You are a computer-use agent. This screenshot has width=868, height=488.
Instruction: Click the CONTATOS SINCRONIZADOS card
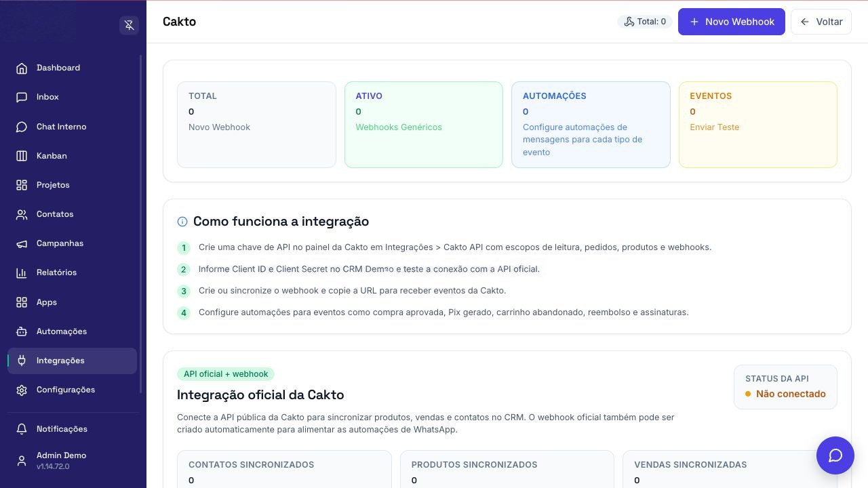coord(284,470)
